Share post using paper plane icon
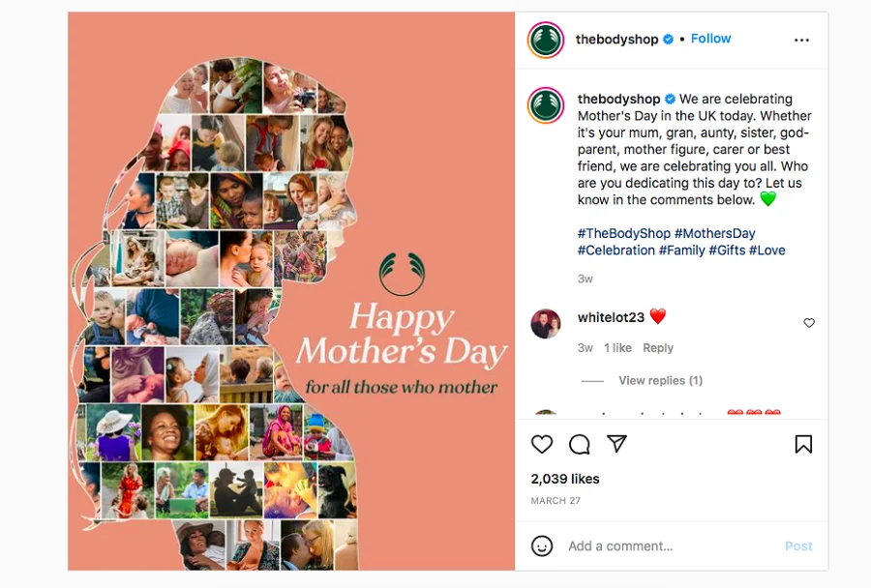The height and width of the screenshot is (588, 871). (x=616, y=444)
